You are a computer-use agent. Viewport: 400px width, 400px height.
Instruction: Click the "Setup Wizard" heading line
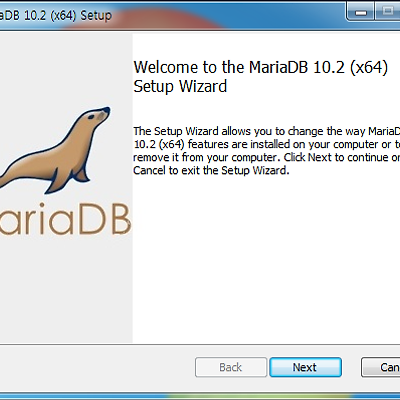point(180,87)
